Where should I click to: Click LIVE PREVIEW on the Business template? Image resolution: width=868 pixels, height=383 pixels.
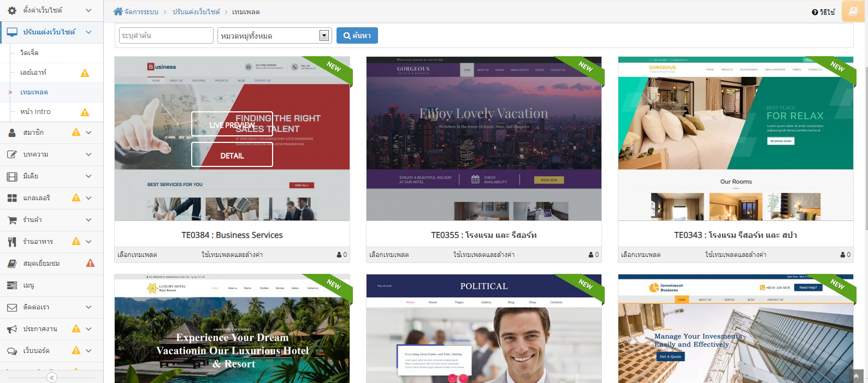click(232, 124)
